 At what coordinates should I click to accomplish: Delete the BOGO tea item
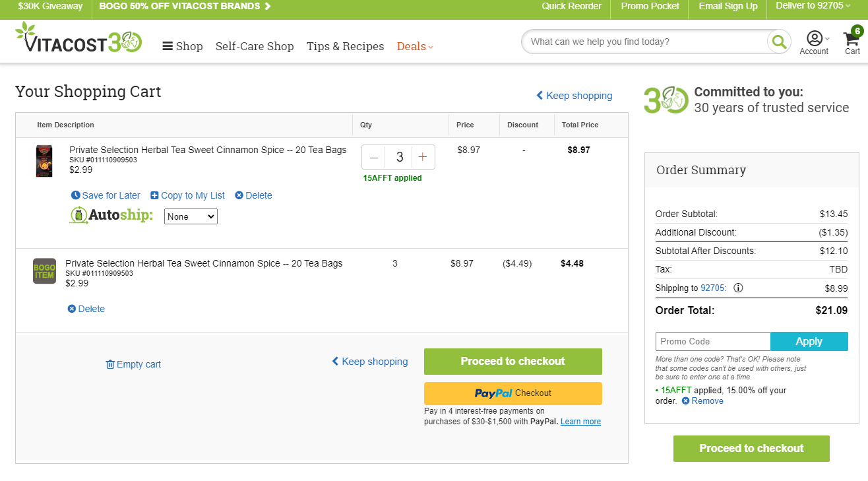pos(86,309)
